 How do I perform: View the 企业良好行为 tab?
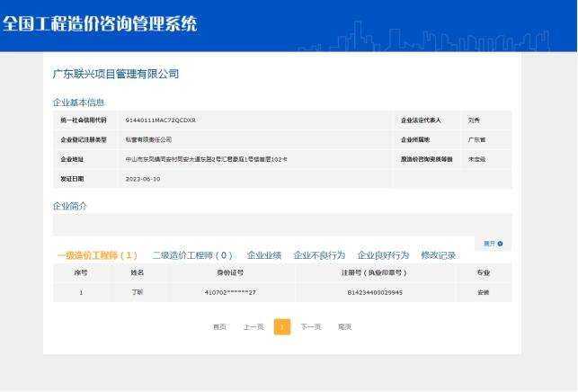383,255
